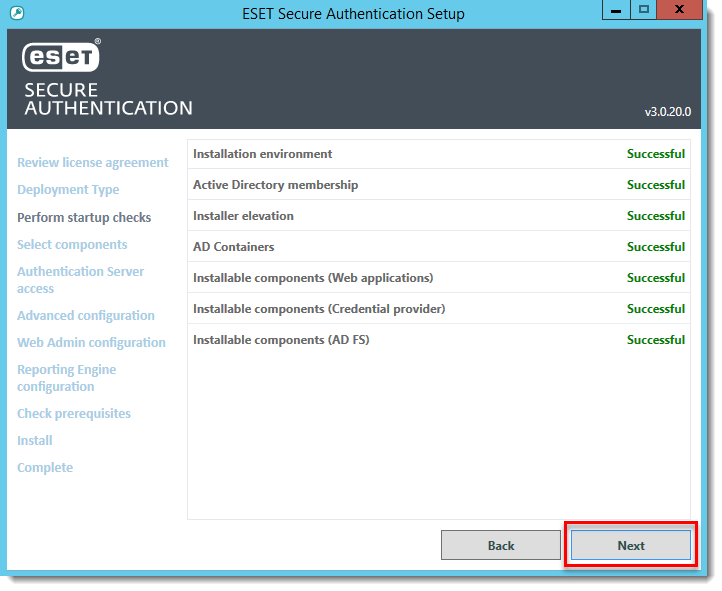Select the Install step
This screenshot has height=591, width=722.
[35, 440]
